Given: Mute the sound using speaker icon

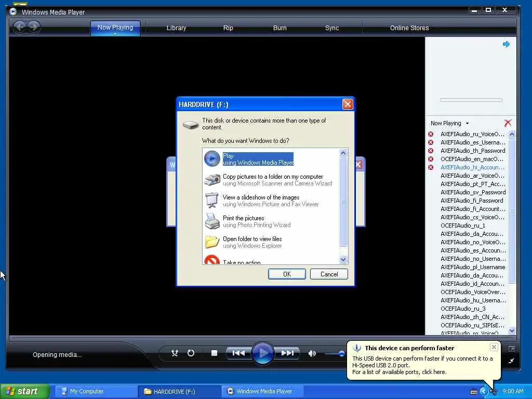Looking at the screenshot, I should [312, 353].
